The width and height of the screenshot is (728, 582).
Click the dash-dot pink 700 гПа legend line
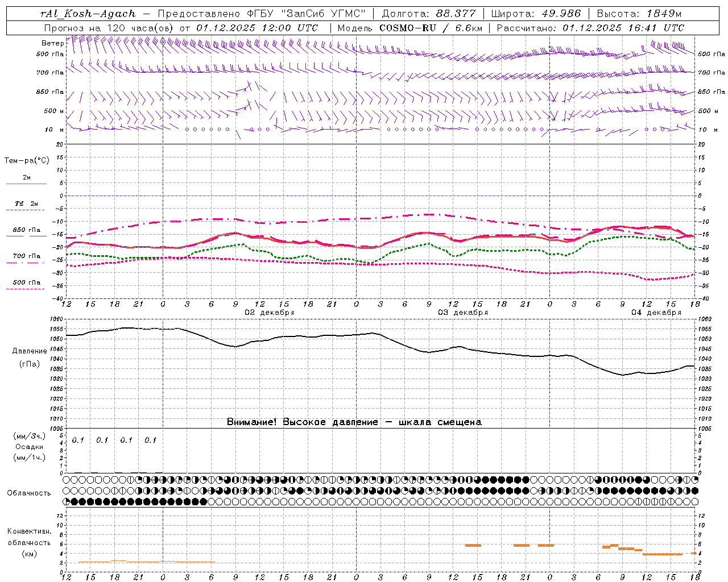26,263
